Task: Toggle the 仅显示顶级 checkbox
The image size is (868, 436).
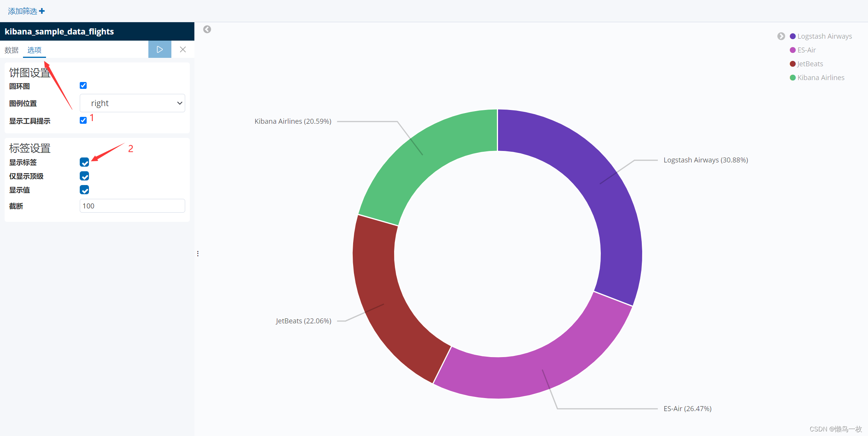Action: click(84, 176)
